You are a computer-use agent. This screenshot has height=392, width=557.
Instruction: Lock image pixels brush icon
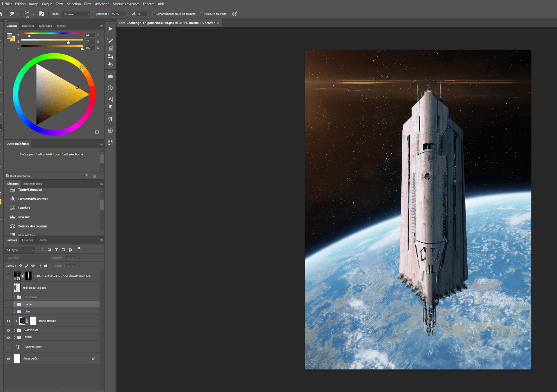pyautogui.click(x=27, y=265)
